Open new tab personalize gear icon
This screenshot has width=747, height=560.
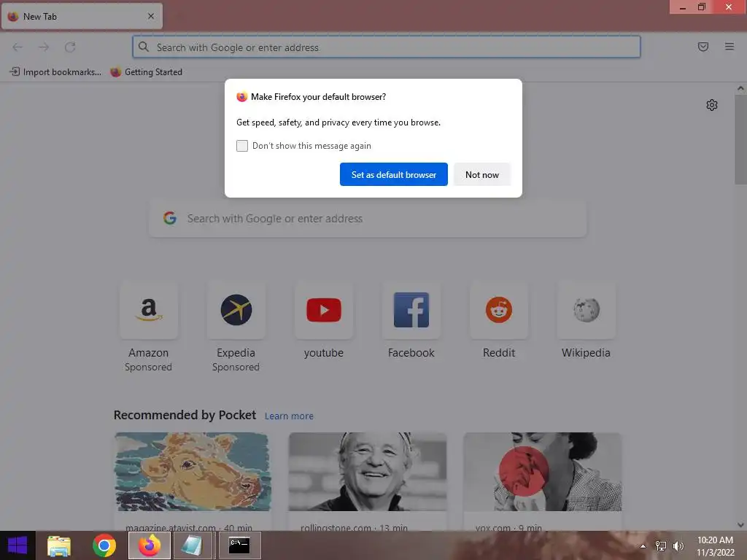tap(711, 105)
